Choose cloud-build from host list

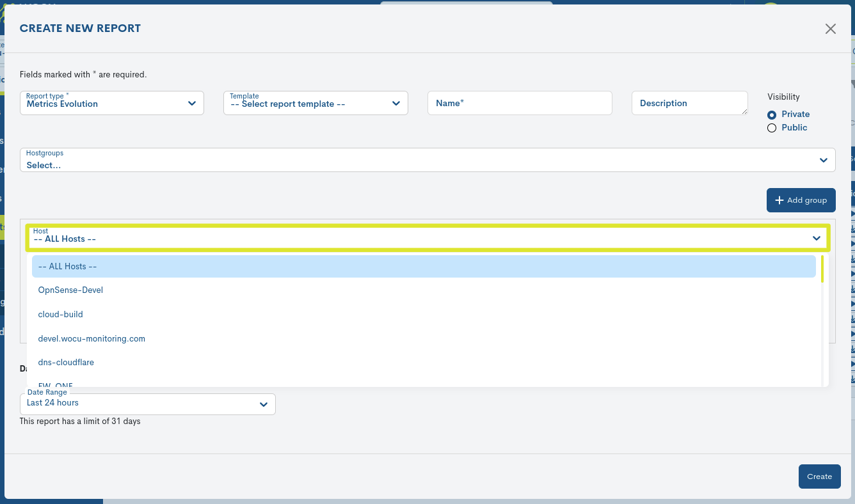point(424,315)
